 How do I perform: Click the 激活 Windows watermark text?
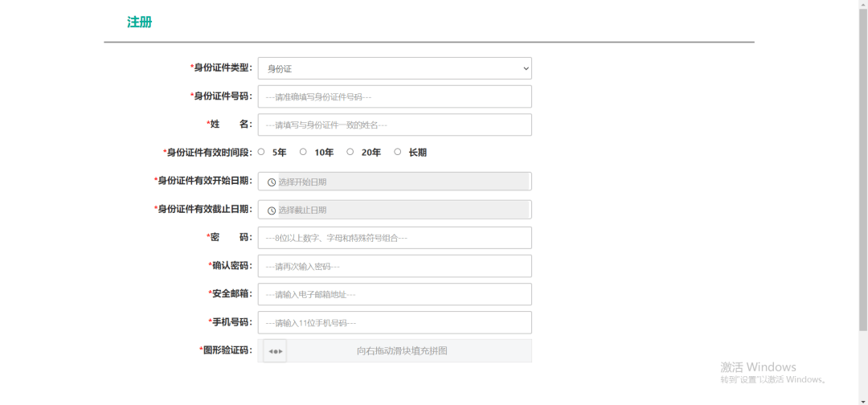pos(758,367)
